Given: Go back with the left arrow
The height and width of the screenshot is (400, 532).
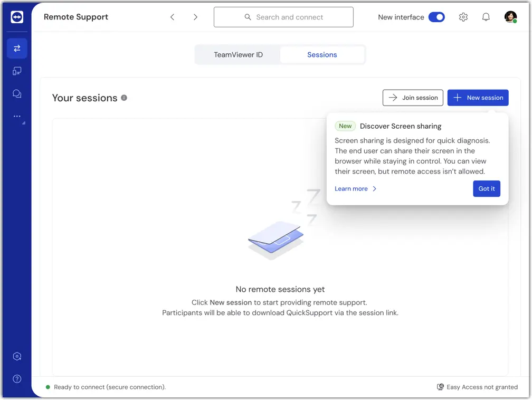Looking at the screenshot, I should (173, 17).
